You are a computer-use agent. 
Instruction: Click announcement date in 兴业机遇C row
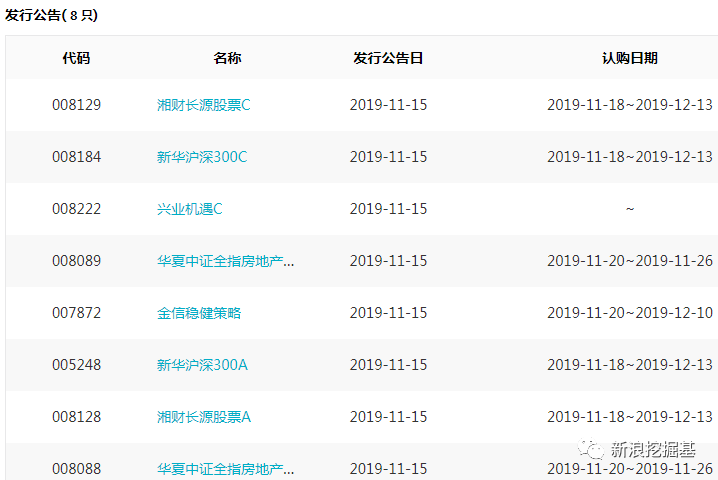(x=388, y=209)
